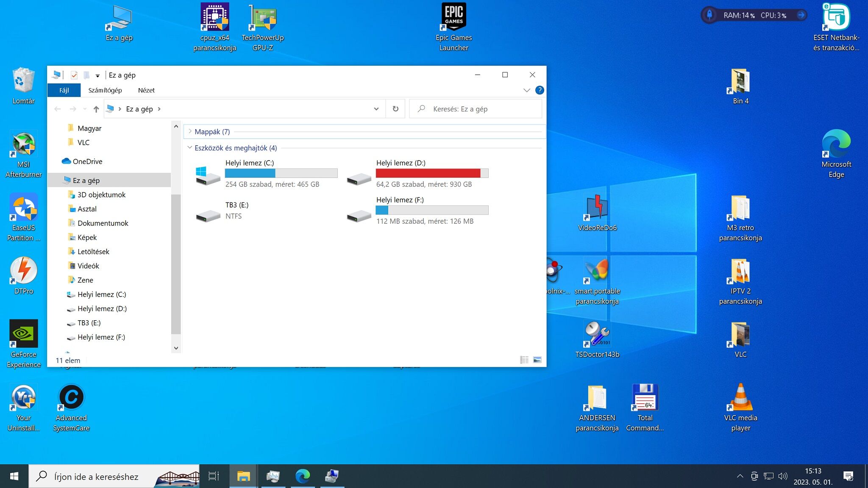Open the Explorer help question mark icon

point(539,90)
